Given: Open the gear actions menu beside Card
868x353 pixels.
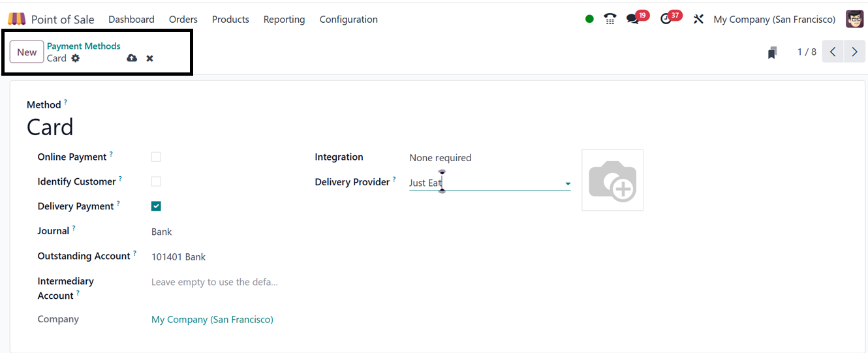Looking at the screenshot, I should click(x=76, y=58).
